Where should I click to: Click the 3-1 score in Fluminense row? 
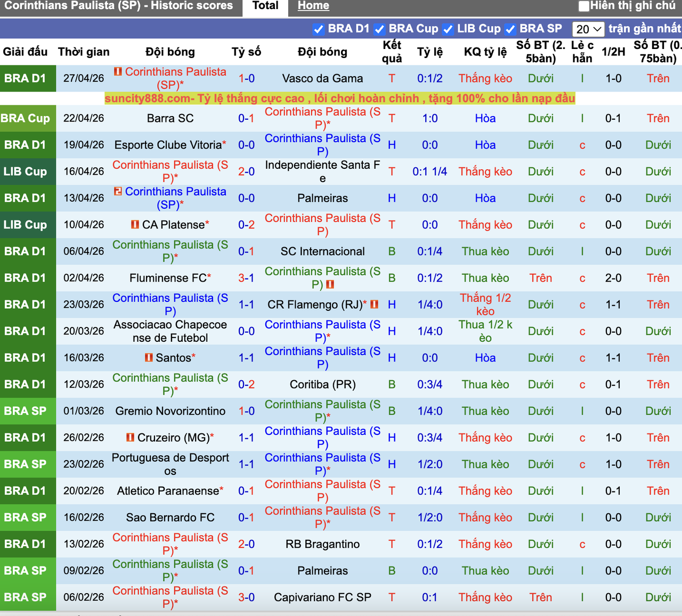246,278
